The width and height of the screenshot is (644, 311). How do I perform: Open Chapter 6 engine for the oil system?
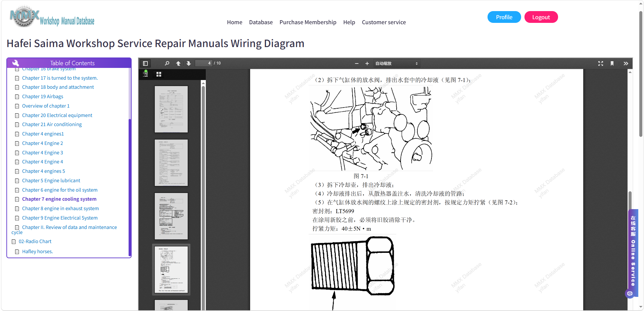(x=60, y=190)
